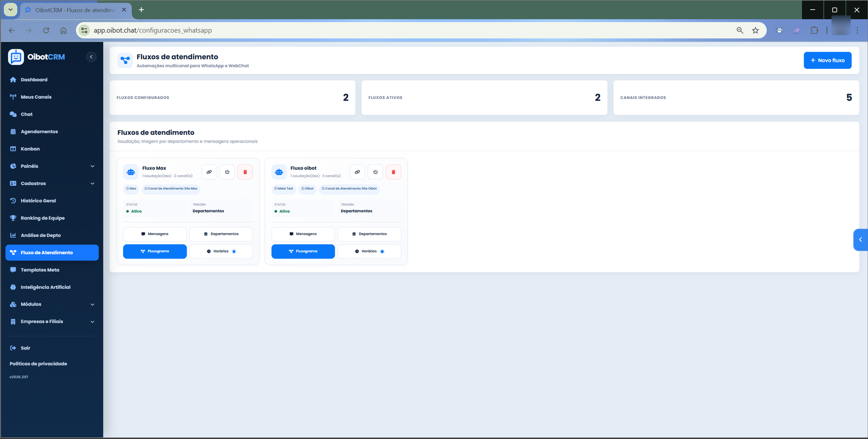Open Horários for Fluxo oibot
Image resolution: width=868 pixels, height=439 pixels.
tap(369, 251)
